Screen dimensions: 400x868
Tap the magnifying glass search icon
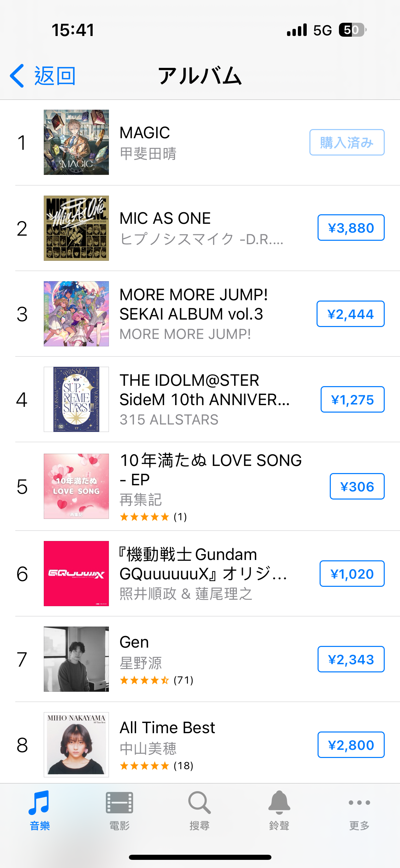tap(199, 803)
